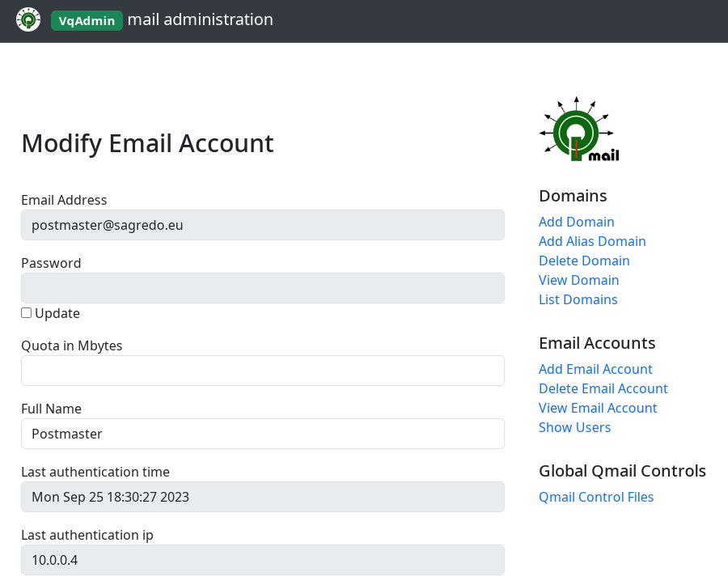Click the Password field
Image resolution: width=728 pixels, height=585 pixels.
point(263,288)
